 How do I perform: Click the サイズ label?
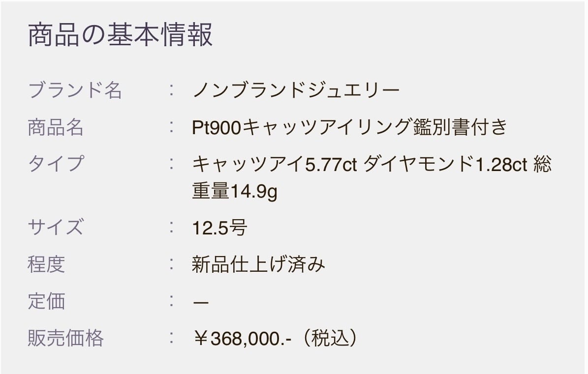56,228
